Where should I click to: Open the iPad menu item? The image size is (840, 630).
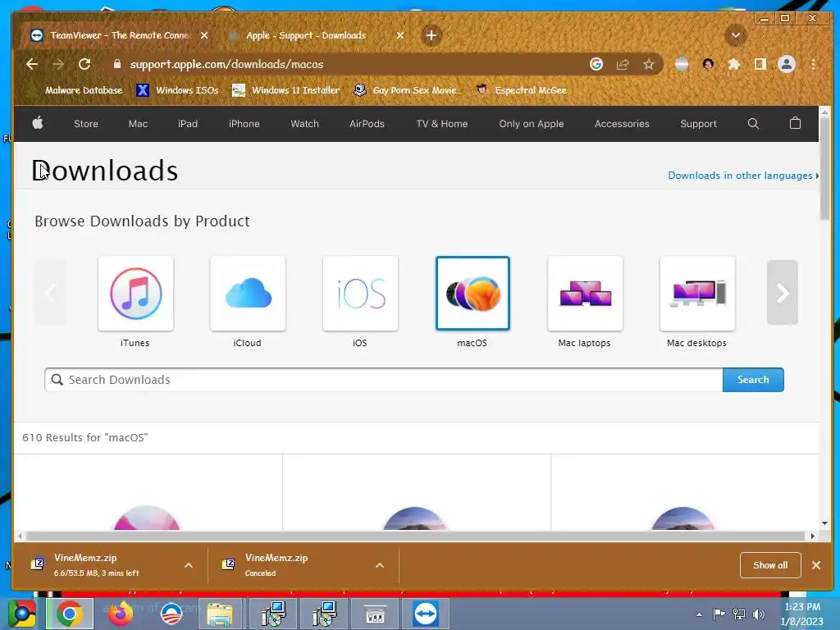188,124
